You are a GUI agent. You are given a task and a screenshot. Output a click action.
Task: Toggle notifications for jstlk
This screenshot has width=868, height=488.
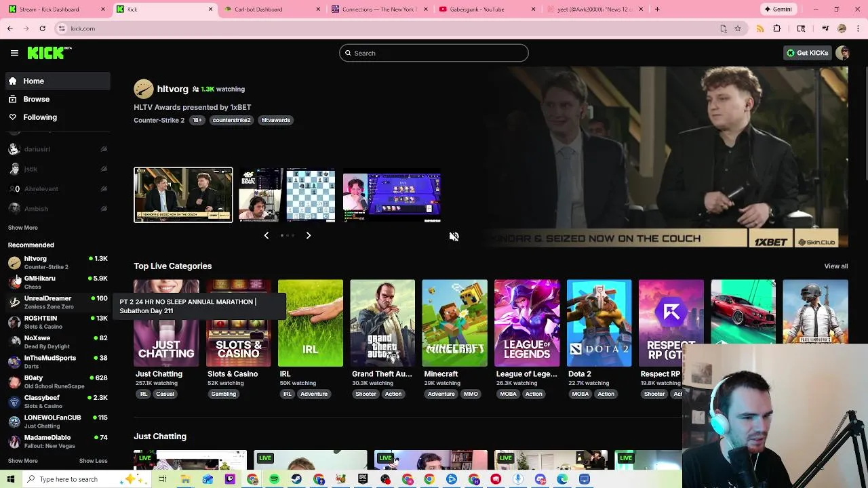[104, 169]
